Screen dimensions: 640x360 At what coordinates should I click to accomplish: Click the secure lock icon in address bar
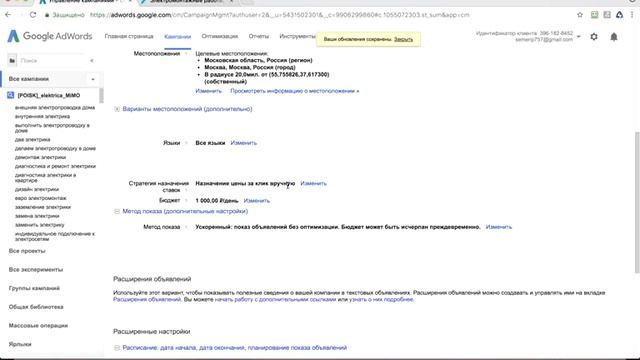[47, 15]
